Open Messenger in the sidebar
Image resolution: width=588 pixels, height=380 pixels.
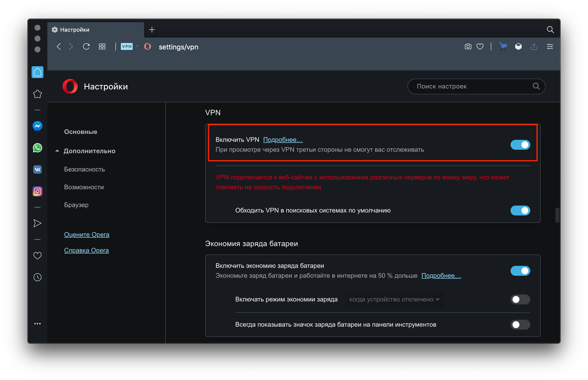(x=37, y=126)
